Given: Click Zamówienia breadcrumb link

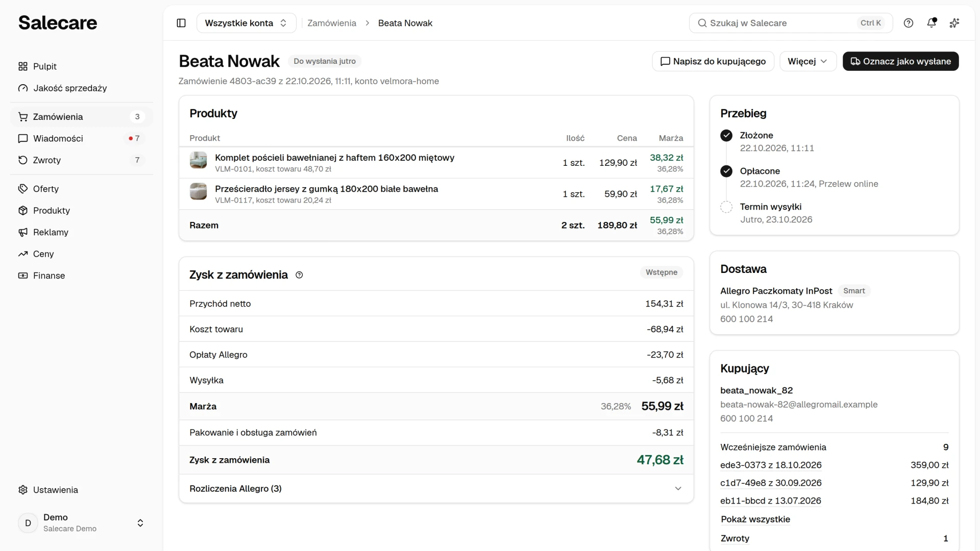Looking at the screenshot, I should tap(332, 23).
